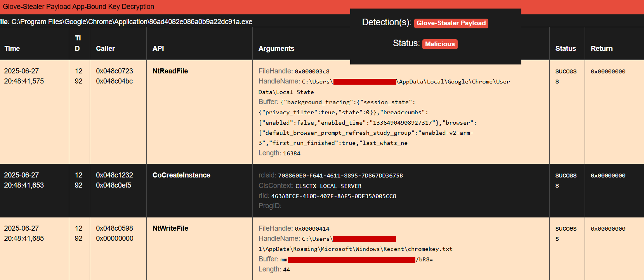Click timestamp 20:48:41,685 in NtWriteFile row
Screen dimensions: 644x280
pos(24,238)
